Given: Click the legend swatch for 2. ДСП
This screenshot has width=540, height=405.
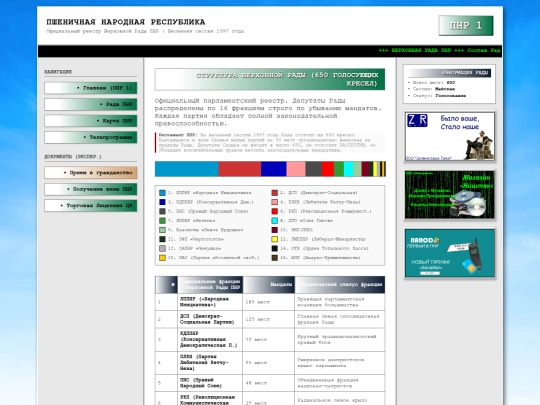Looking at the screenshot, I should pos(274,193).
